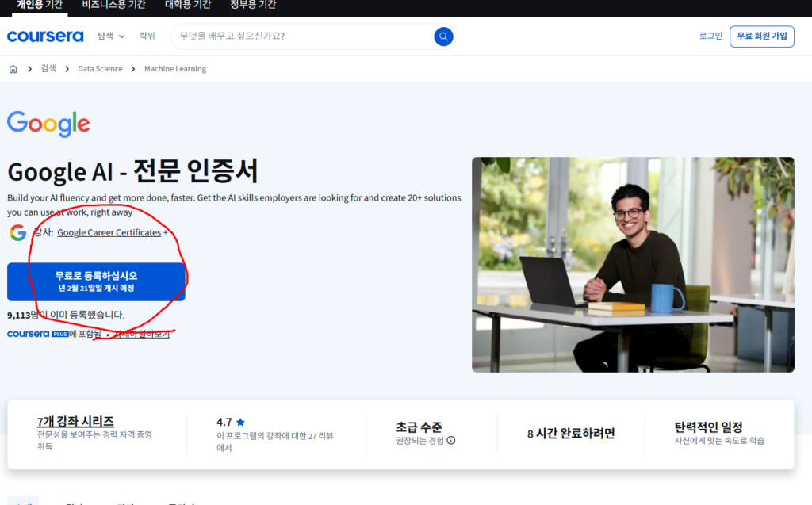Open the 정부용 기간 tab
The image size is (812, 505).
pyautogui.click(x=253, y=5)
